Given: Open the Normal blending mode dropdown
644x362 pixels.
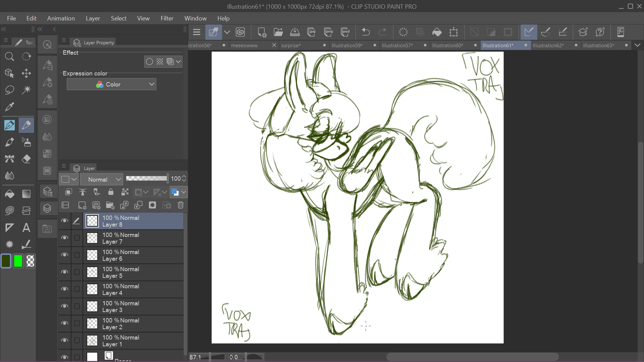Looking at the screenshot, I should point(101,179).
